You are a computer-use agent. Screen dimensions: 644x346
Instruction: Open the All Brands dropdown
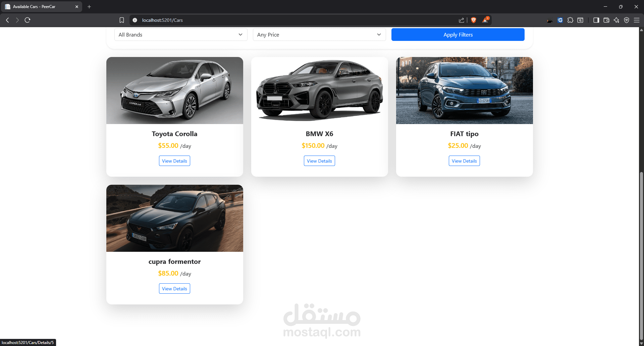pyautogui.click(x=181, y=35)
